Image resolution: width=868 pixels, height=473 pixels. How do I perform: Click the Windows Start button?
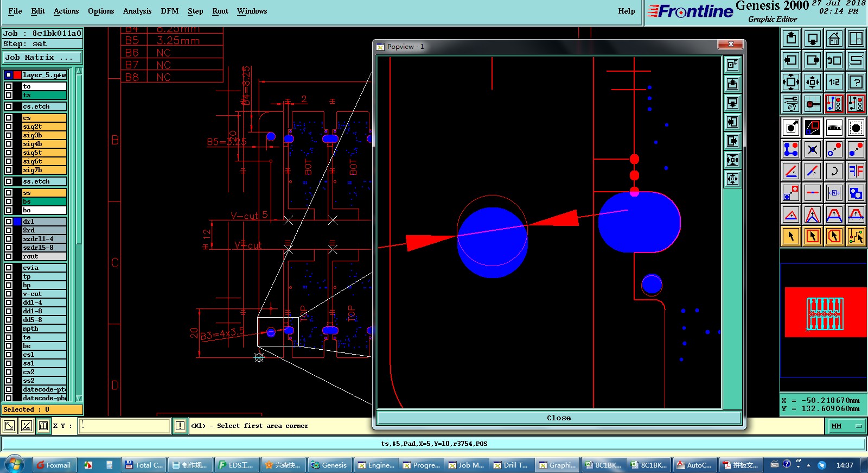pos(14,465)
